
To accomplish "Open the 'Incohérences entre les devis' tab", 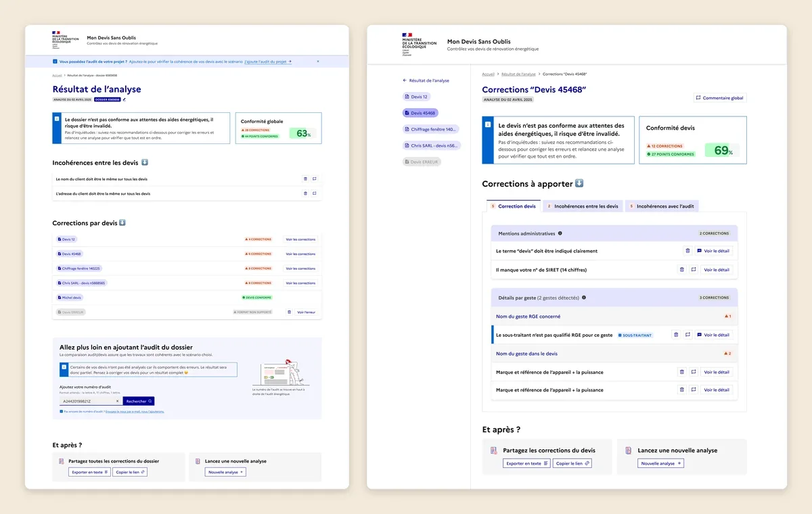I will pos(583,206).
